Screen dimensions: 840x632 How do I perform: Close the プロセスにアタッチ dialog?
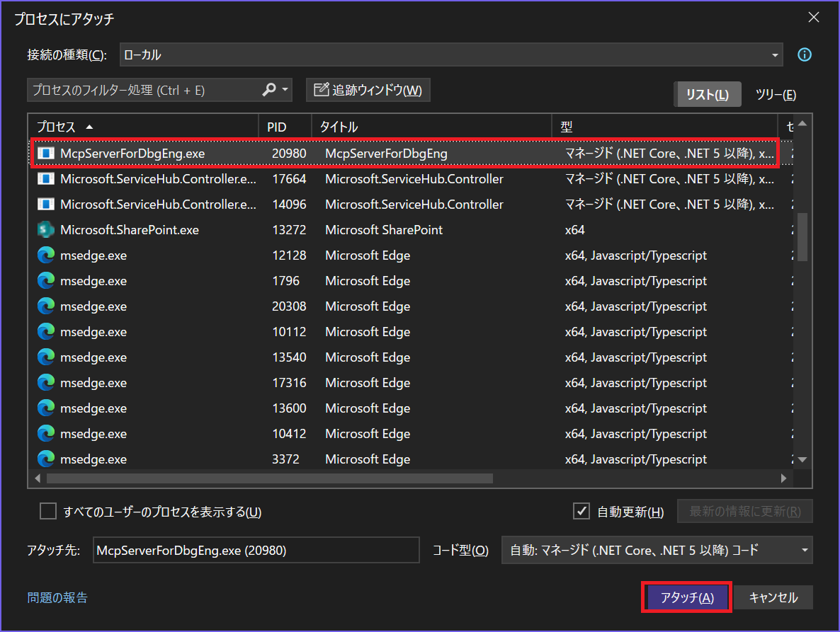pyautogui.click(x=813, y=17)
